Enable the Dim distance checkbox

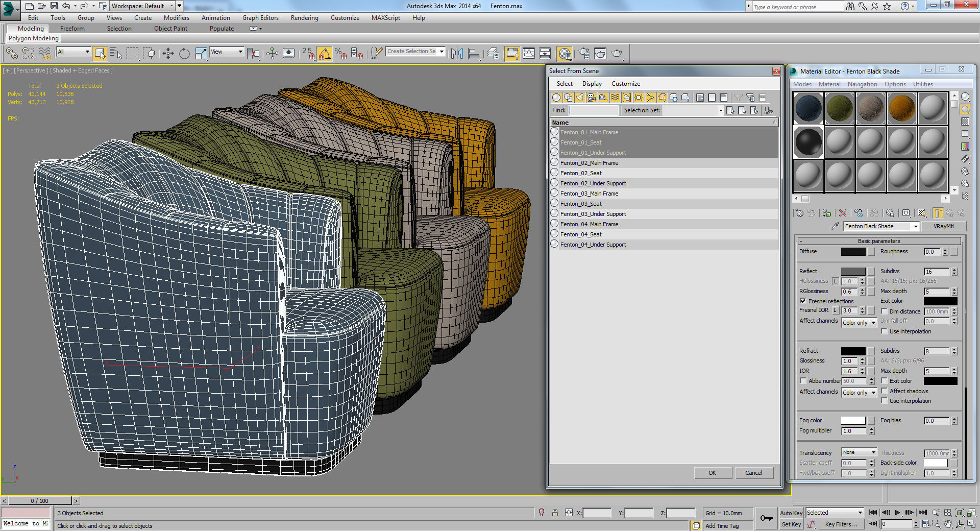884,311
